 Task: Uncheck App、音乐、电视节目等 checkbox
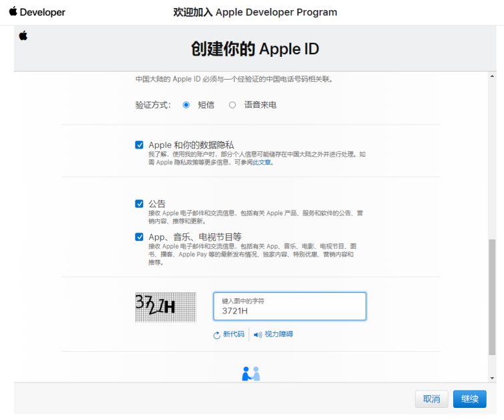click(139, 237)
